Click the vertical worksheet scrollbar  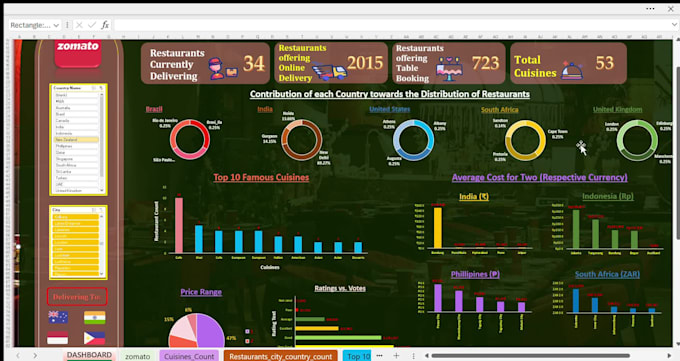[x=677, y=152]
